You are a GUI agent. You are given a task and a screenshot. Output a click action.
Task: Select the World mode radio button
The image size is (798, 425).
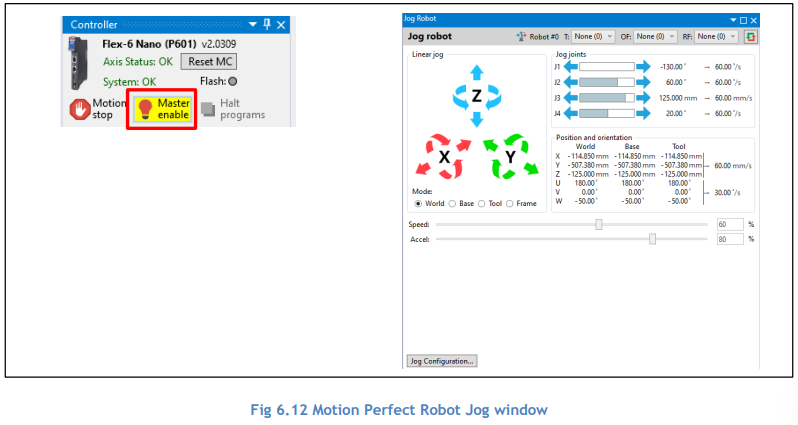418,204
